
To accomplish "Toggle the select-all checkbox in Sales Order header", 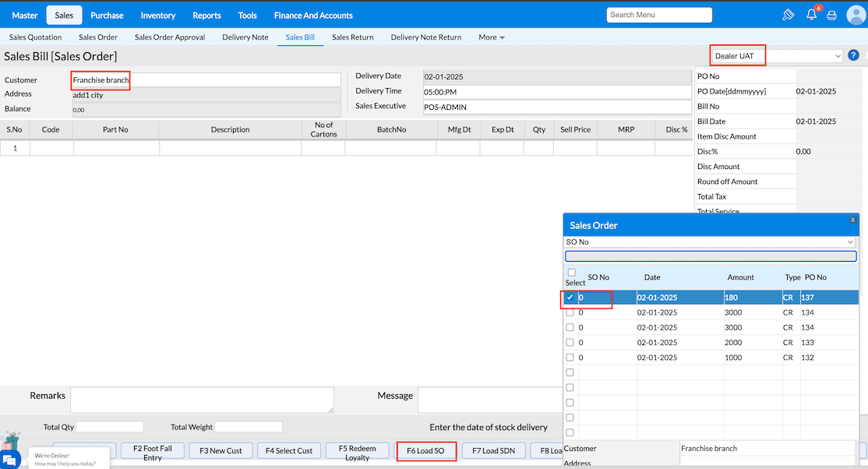I will pyautogui.click(x=571, y=272).
